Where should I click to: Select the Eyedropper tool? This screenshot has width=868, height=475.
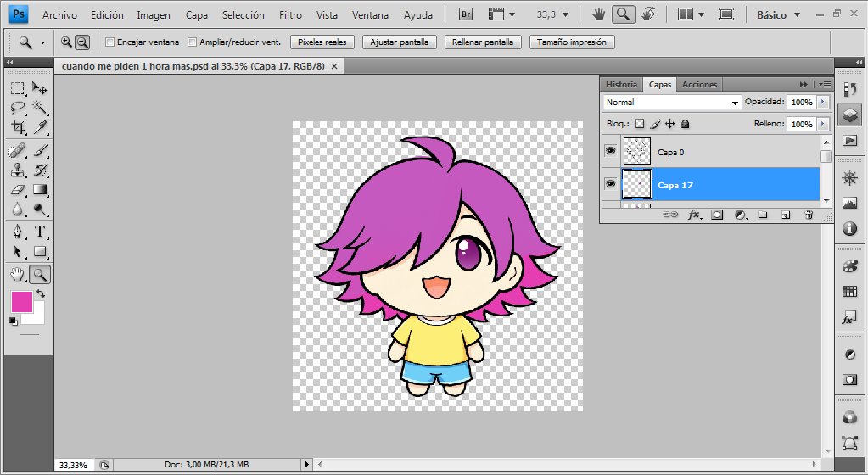click(39, 127)
